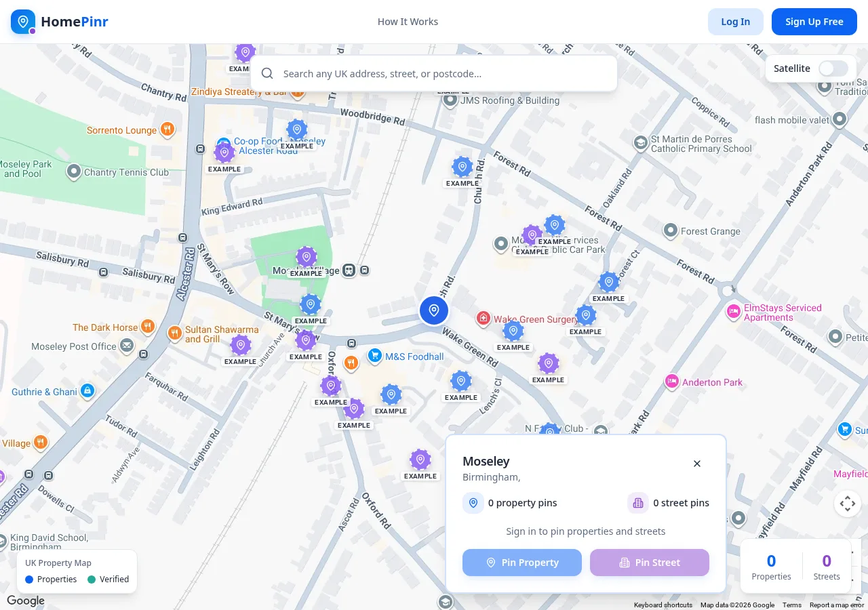Click the search magnifier icon

click(x=267, y=73)
